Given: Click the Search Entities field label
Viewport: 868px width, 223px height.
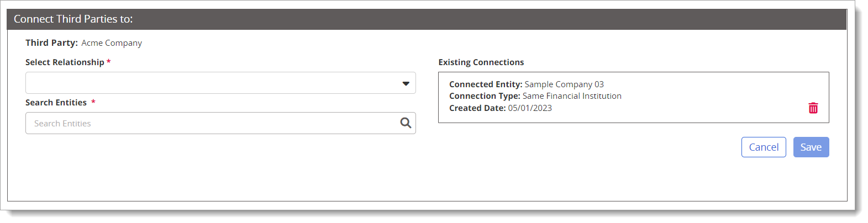Looking at the screenshot, I should pos(56,103).
